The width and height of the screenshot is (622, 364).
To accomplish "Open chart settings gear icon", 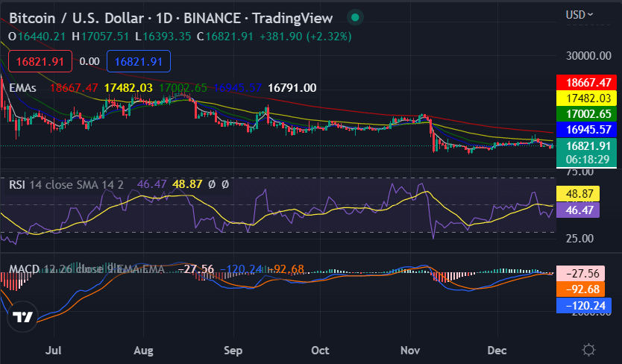I will [x=588, y=350].
